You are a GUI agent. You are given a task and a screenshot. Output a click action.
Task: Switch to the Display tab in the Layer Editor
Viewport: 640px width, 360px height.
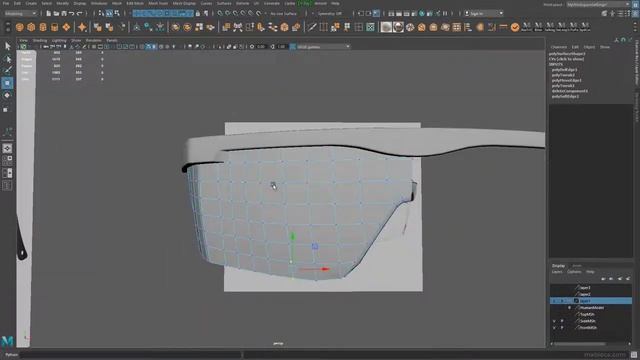[558, 266]
